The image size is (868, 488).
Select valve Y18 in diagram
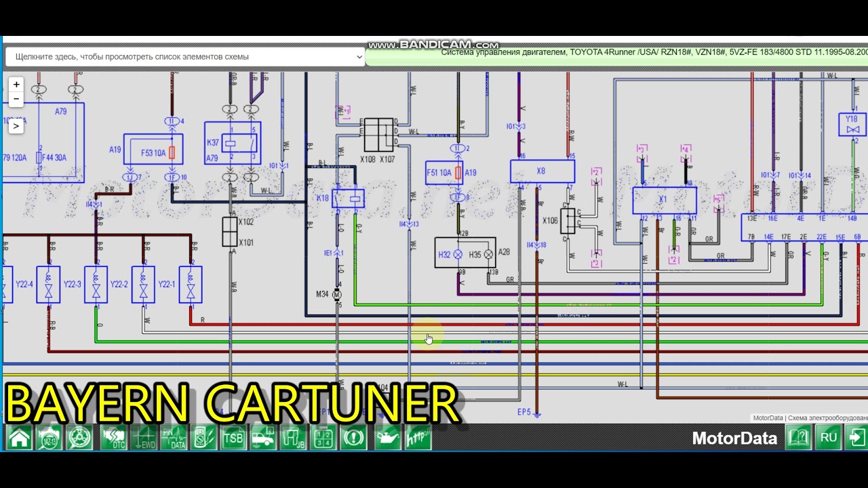[852, 125]
